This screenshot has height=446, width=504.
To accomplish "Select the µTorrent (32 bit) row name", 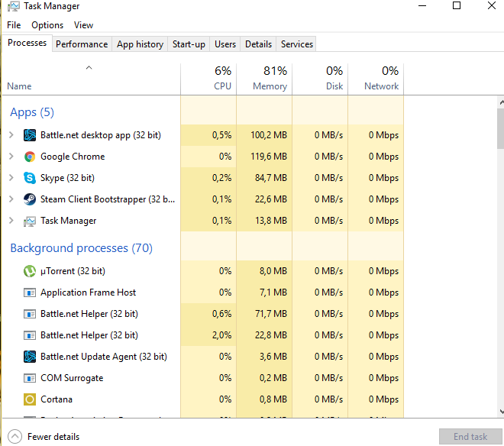I will point(73,271).
